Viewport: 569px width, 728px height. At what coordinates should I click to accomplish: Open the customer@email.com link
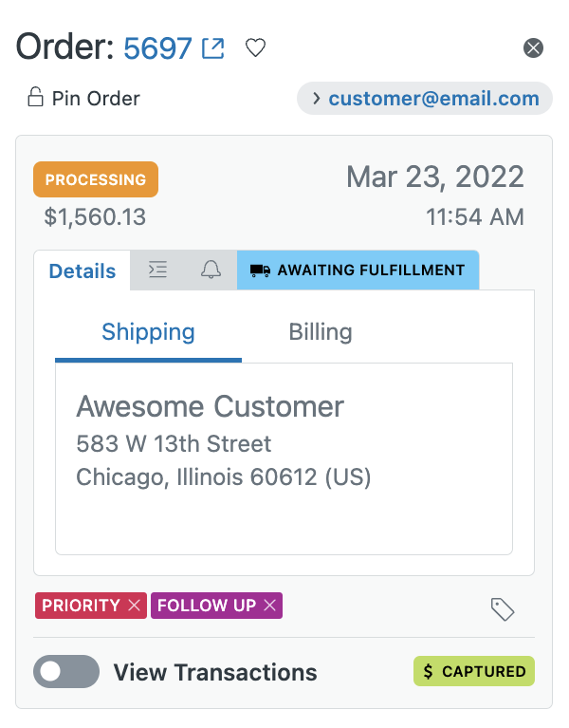[434, 99]
